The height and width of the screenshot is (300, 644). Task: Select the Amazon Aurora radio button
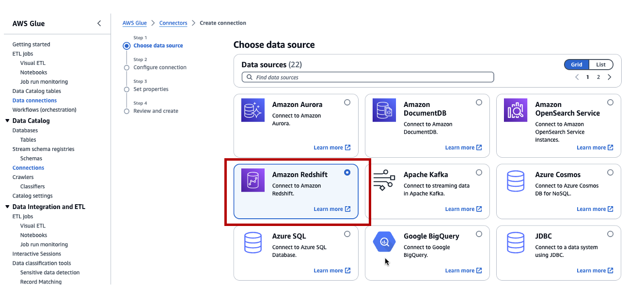pos(347,103)
